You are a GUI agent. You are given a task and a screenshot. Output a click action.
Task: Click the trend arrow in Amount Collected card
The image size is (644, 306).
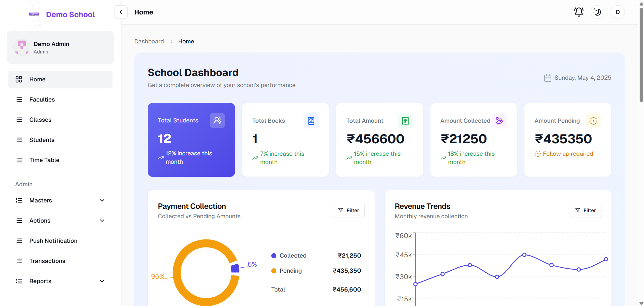click(x=444, y=158)
